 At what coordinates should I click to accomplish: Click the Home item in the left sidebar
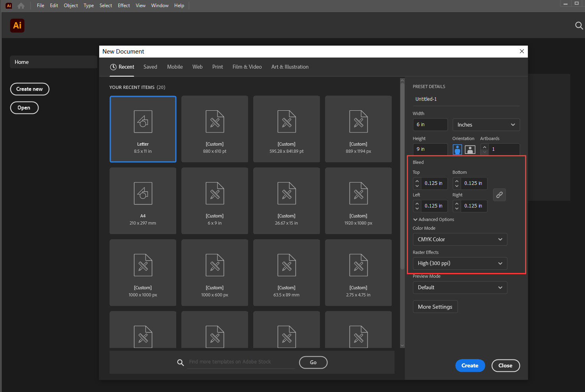53,62
